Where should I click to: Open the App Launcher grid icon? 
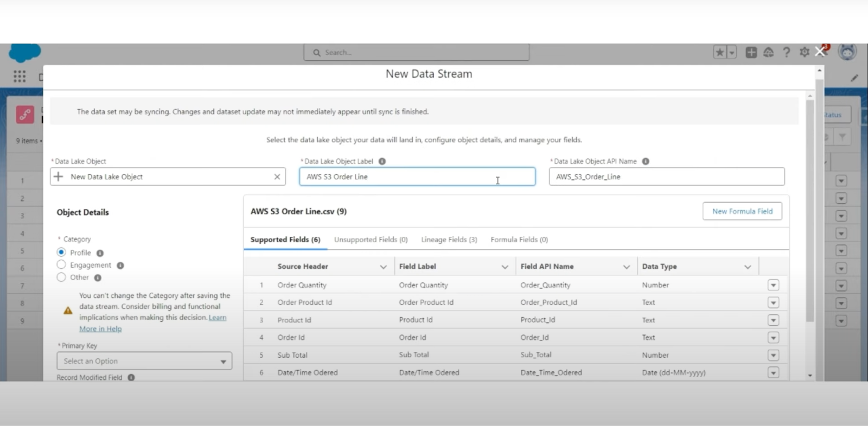(x=20, y=76)
